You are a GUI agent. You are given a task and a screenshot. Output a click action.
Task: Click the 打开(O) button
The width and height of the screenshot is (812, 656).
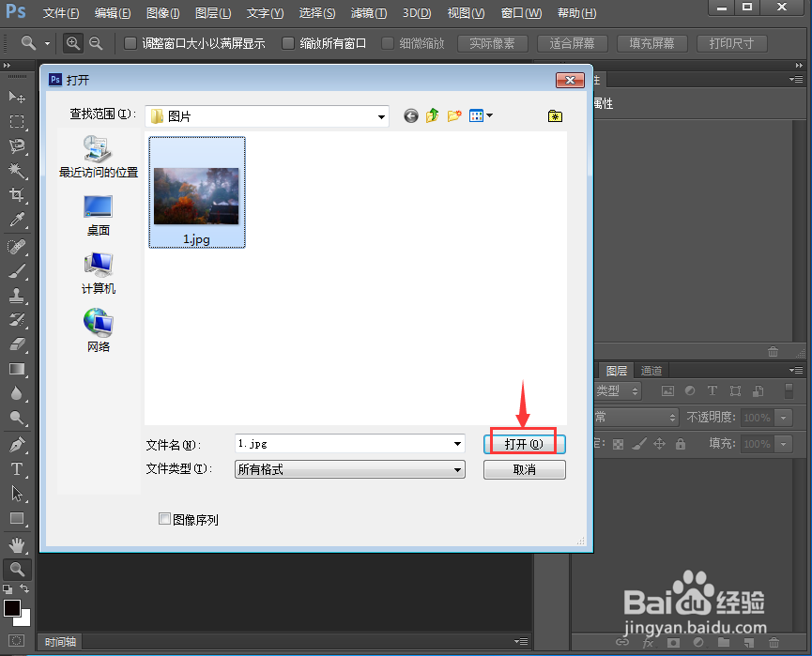pyautogui.click(x=524, y=444)
